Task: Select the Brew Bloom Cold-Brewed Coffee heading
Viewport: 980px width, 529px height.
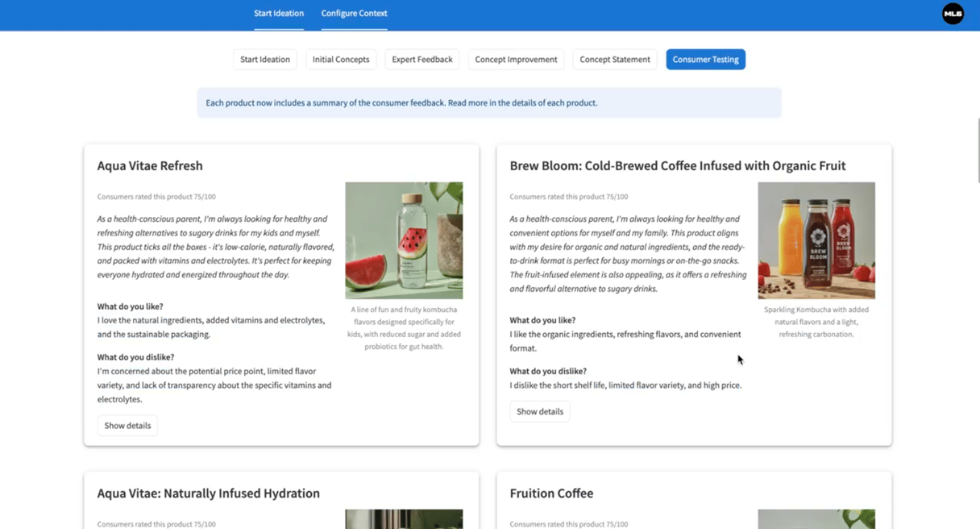Action: point(677,166)
